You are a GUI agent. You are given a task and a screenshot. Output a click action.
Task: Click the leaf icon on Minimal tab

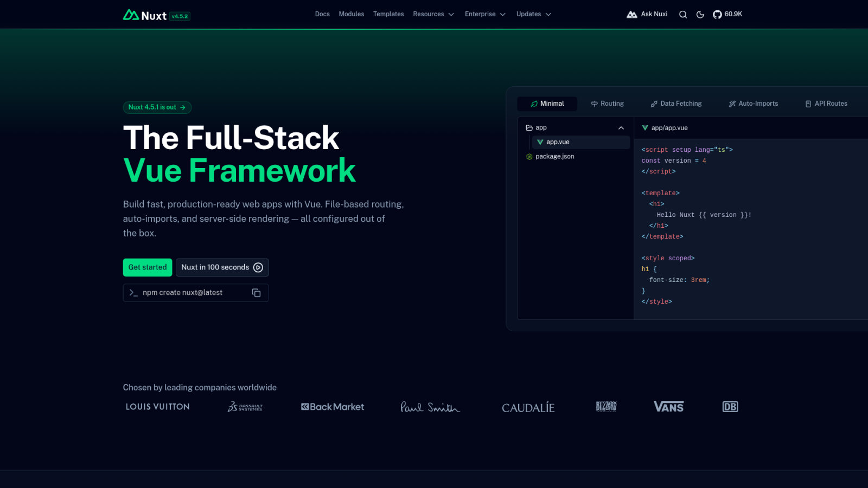tap(534, 104)
